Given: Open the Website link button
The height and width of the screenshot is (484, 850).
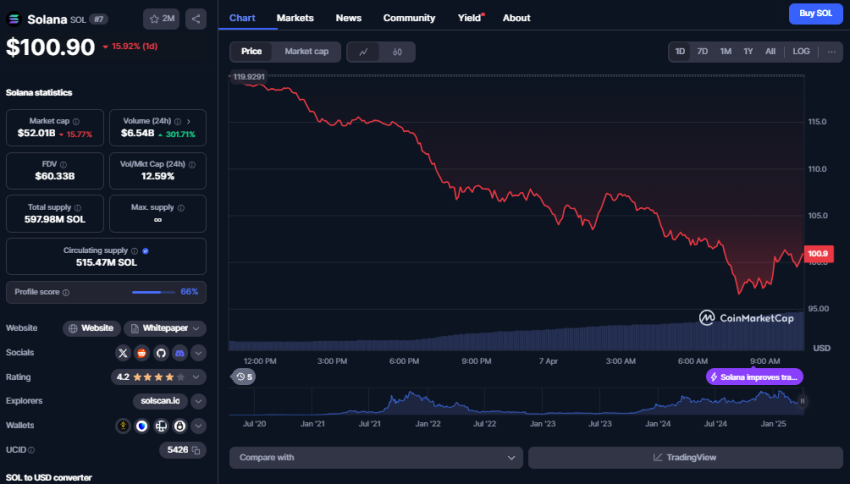Looking at the screenshot, I should coord(92,328).
